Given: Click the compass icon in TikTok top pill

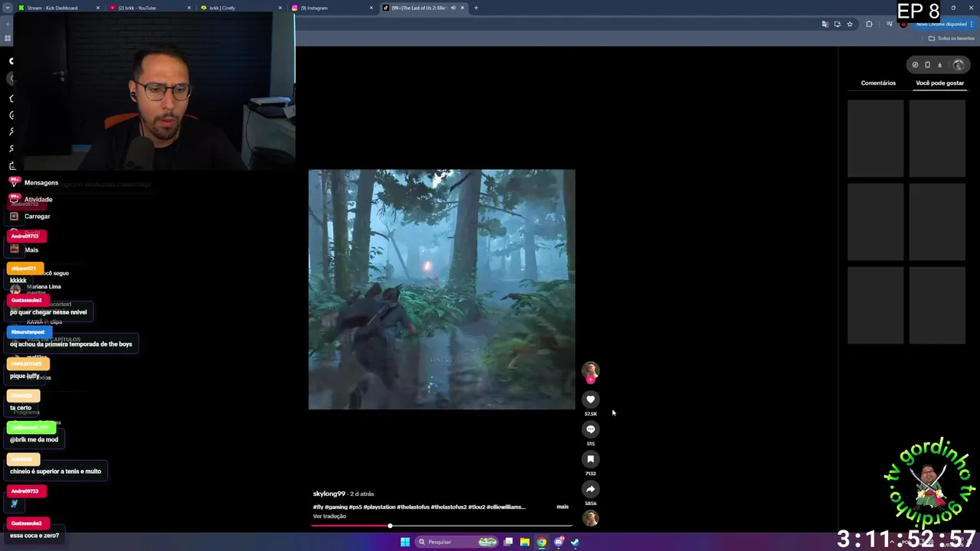Looking at the screenshot, I should click(915, 65).
